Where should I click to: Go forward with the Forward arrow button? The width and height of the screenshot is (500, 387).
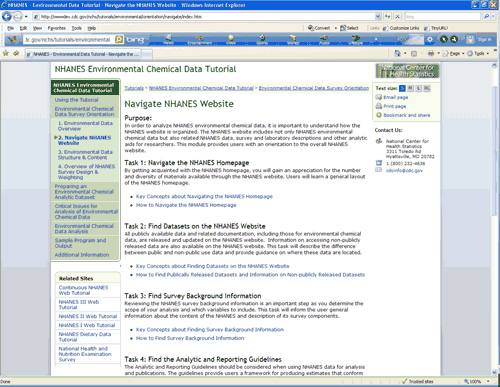[17, 16]
